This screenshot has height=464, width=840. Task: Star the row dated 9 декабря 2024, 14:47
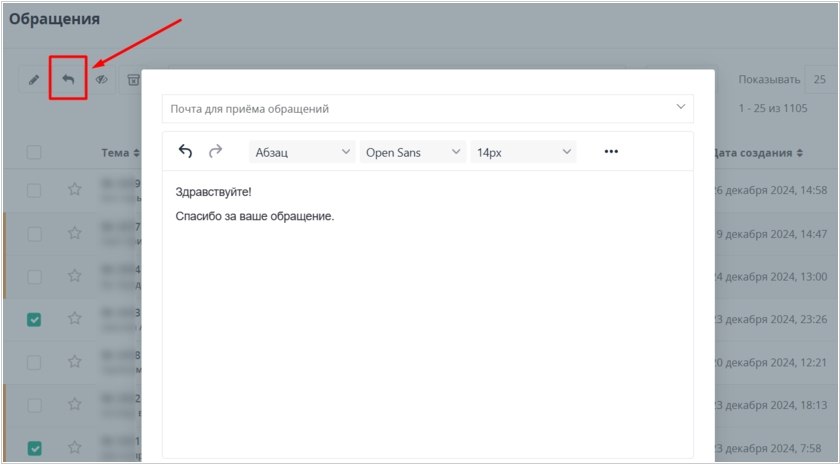74,233
